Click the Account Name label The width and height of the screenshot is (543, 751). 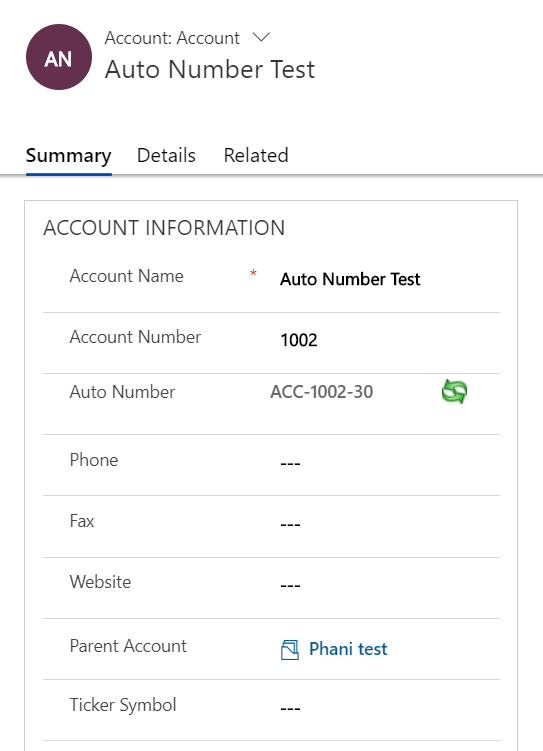(126, 276)
